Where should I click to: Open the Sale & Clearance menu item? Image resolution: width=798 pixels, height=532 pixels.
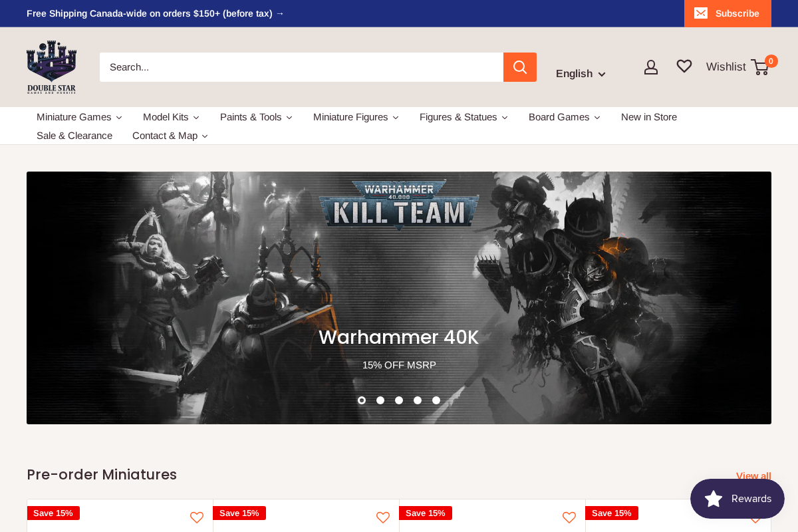click(74, 135)
